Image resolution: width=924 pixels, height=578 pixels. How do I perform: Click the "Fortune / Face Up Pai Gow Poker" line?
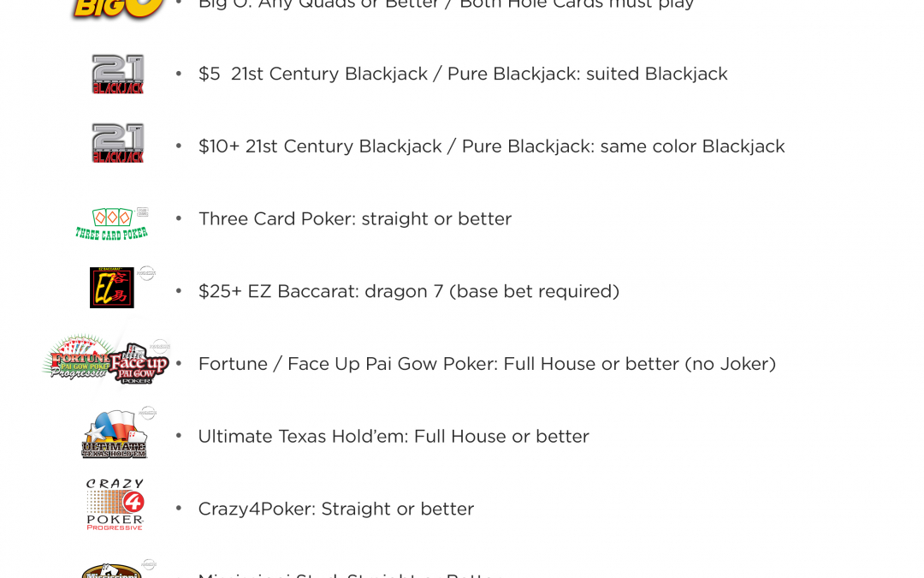(x=487, y=364)
